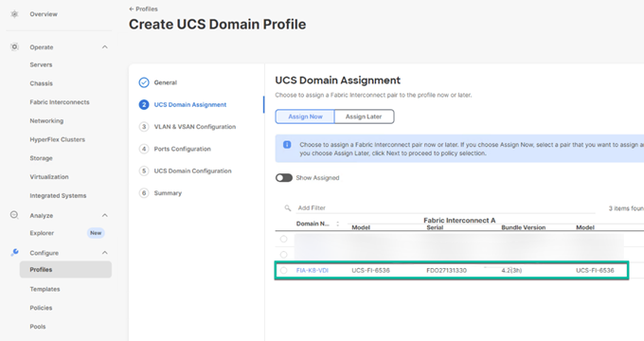Collapse the Analyze section
The height and width of the screenshot is (341, 644).
click(105, 215)
